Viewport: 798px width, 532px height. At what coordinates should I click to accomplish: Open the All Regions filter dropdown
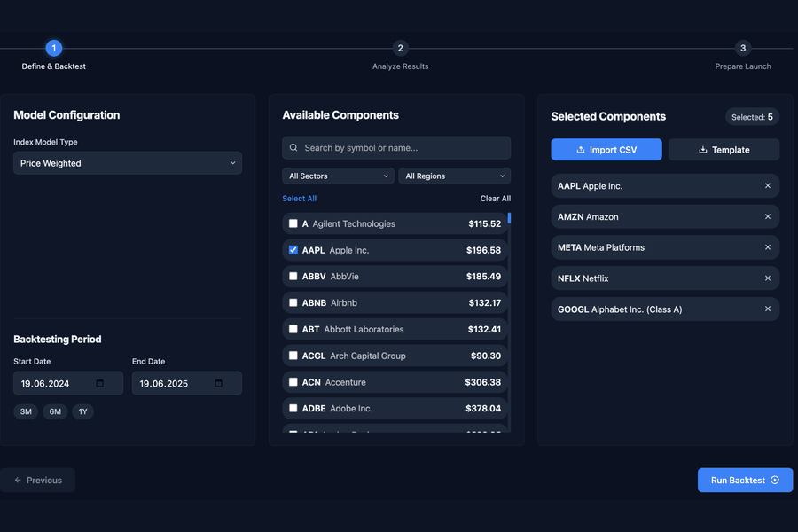click(455, 176)
